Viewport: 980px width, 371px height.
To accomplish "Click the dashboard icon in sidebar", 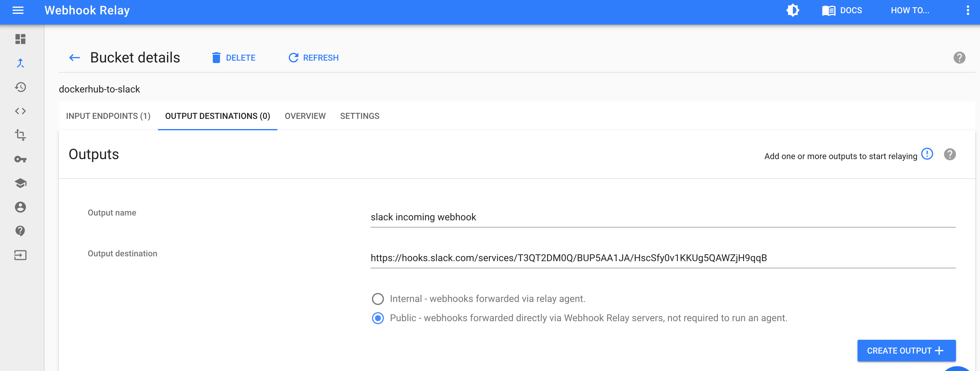I will [x=20, y=39].
